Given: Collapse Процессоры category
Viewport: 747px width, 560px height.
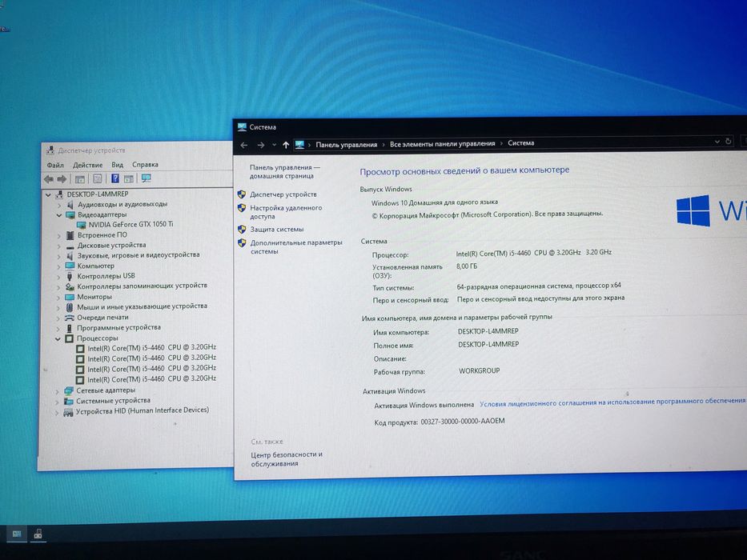Looking at the screenshot, I should click(x=58, y=339).
